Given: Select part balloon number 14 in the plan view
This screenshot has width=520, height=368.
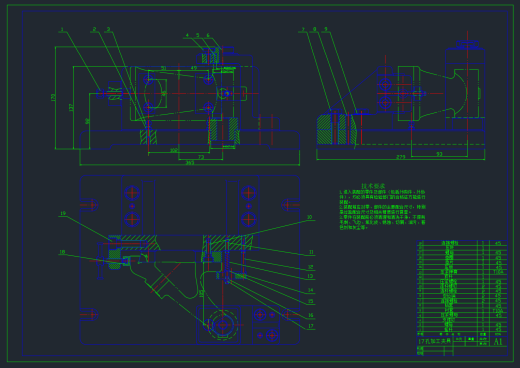Looking at the screenshot, I should 311,290.
